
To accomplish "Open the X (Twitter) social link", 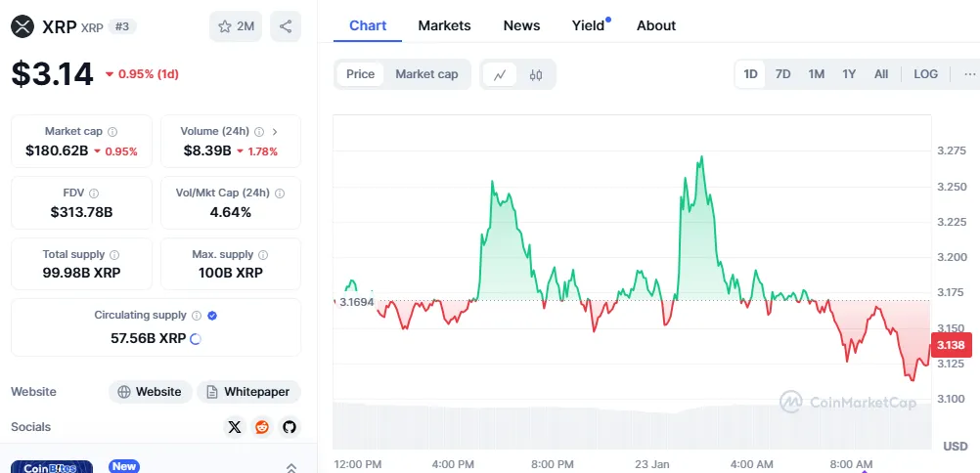I will click(x=234, y=427).
